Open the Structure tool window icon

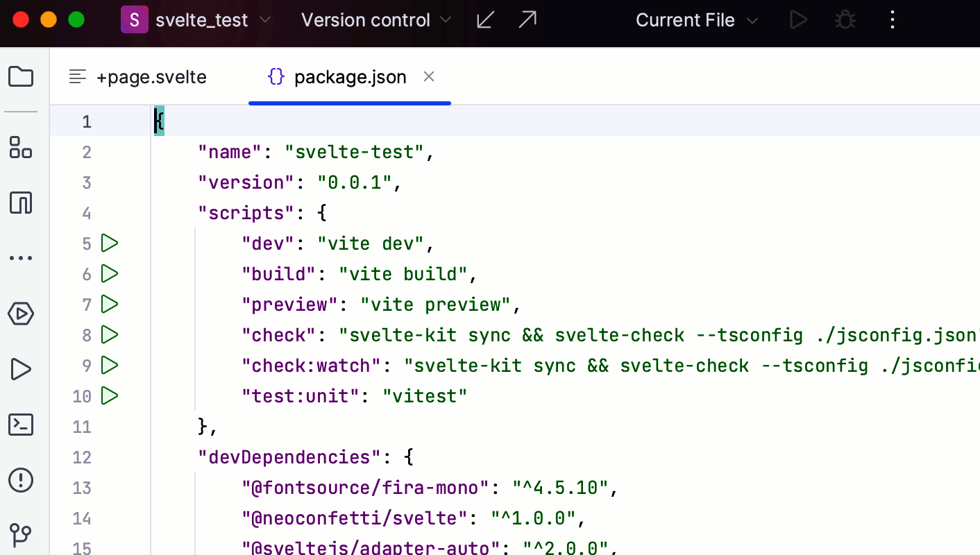click(21, 147)
